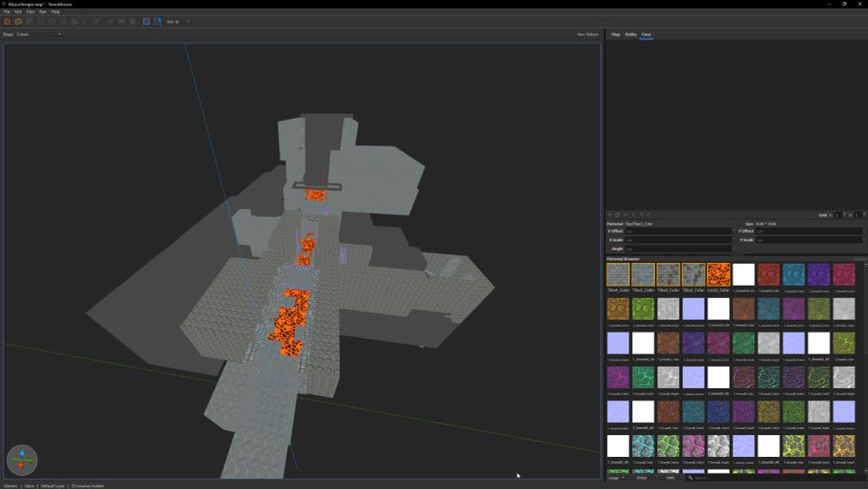Image resolution: width=868 pixels, height=489 pixels.
Task: Switch to the Entity tab
Action: [631, 35]
